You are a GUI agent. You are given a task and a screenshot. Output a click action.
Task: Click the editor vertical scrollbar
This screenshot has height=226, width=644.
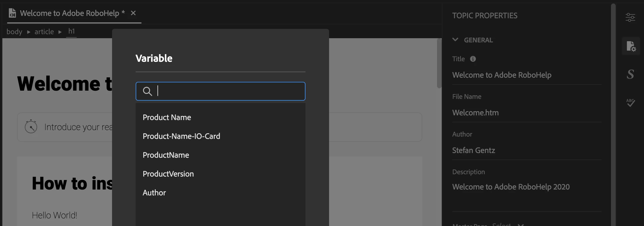(x=439, y=63)
